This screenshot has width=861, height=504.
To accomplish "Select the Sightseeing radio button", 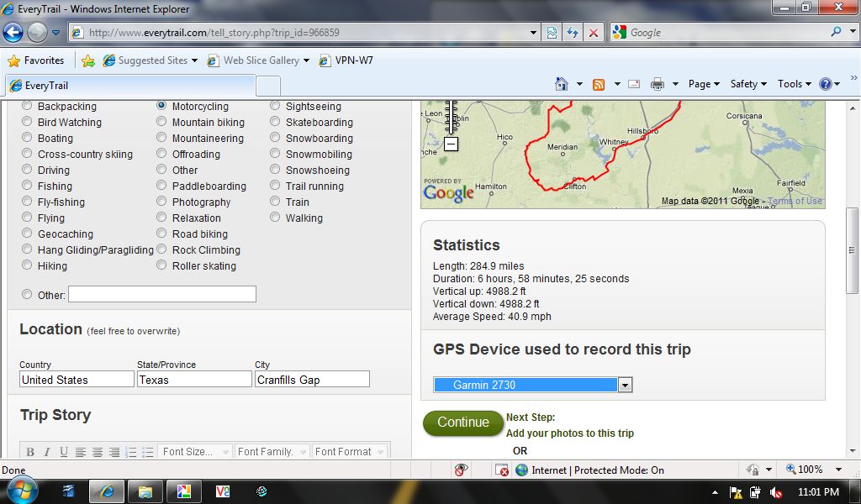I will click(275, 105).
